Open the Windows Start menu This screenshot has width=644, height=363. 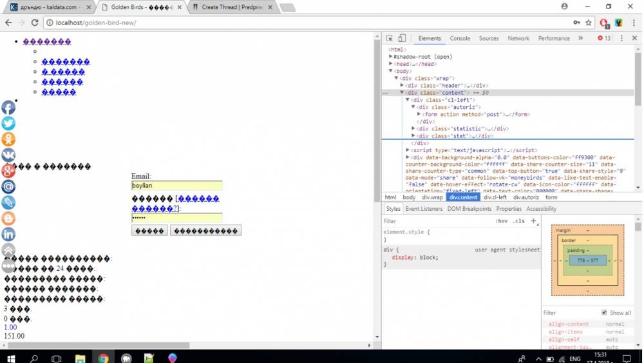tap(11, 358)
